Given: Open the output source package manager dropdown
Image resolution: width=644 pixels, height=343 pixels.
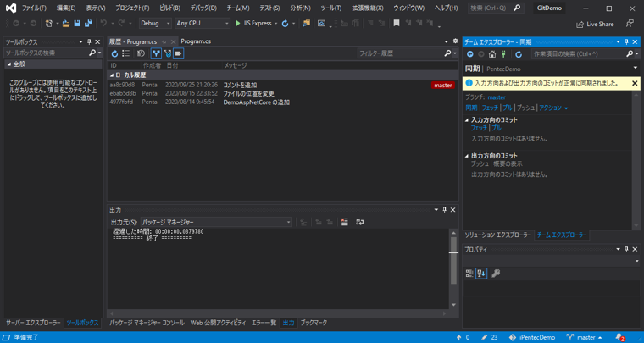Looking at the screenshot, I should coord(216,222).
